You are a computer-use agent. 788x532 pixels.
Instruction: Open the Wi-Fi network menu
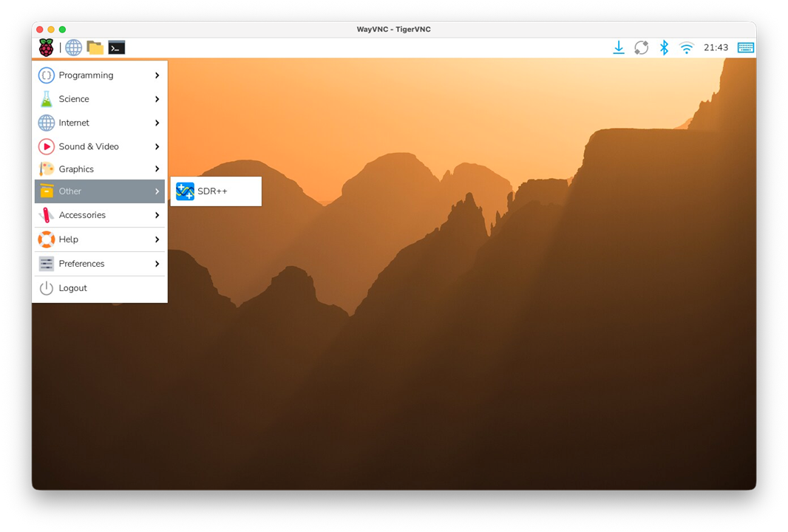click(687, 48)
